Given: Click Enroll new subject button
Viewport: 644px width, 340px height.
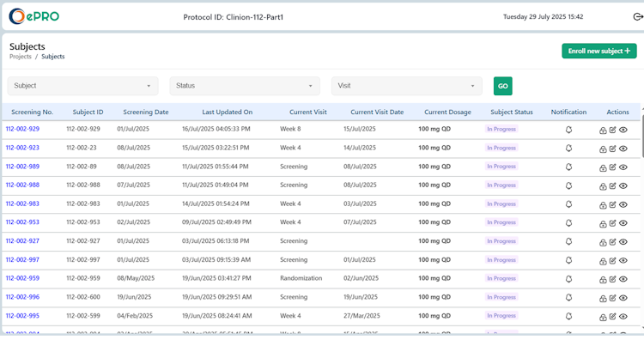Looking at the screenshot, I should [x=599, y=51].
